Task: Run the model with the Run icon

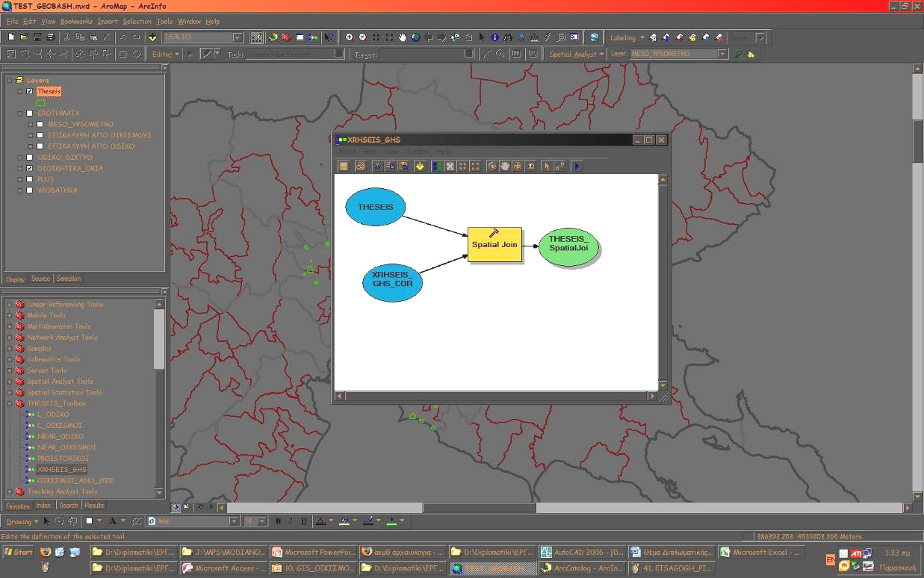Action: [x=577, y=167]
